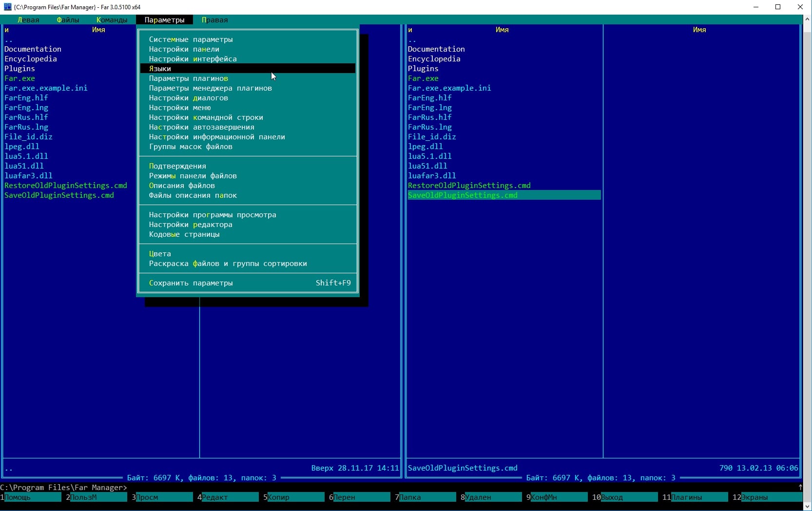Choose Кодовые страницы
Image resolution: width=812 pixels, height=511 pixels.
pyautogui.click(x=248, y=234)
